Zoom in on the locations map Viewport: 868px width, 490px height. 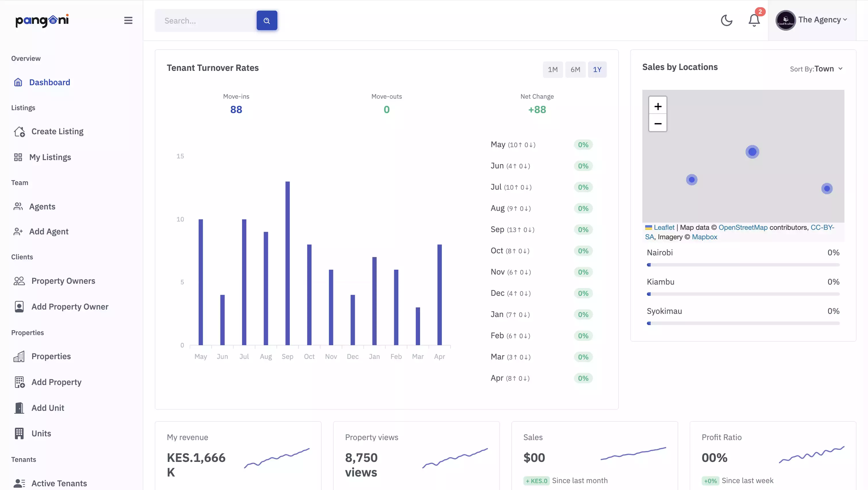[x=658, y=106]
